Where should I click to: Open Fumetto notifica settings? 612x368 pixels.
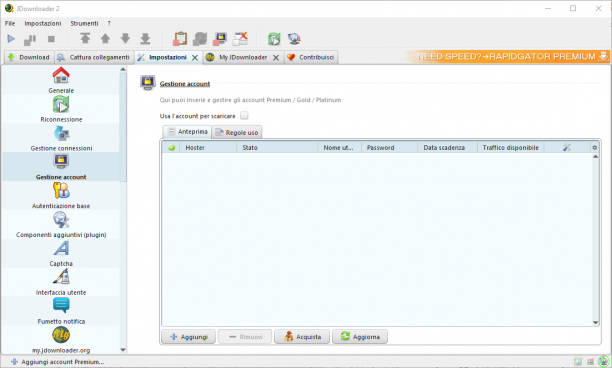pos(61,311)
